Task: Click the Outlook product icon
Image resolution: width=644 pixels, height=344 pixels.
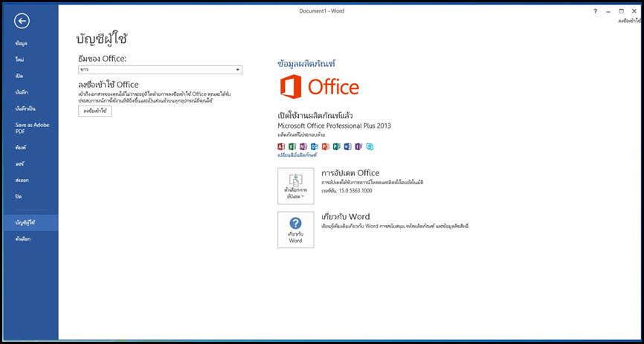Action: pos(315,146)
